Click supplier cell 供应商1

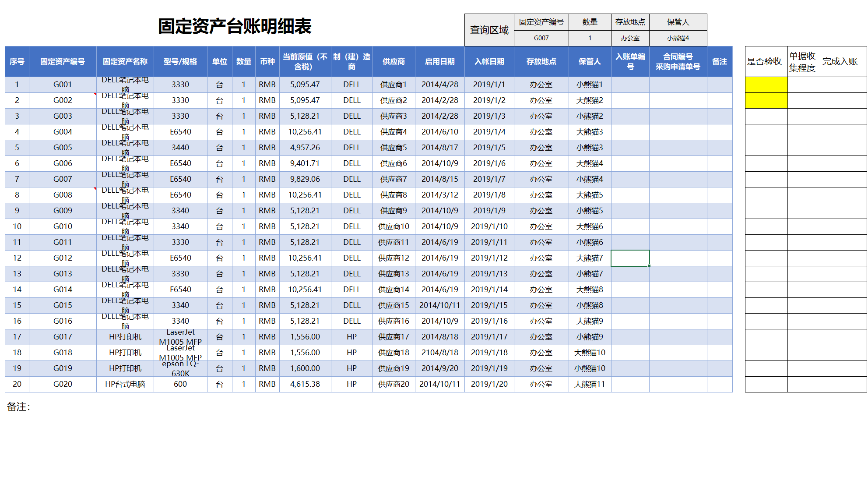394,85
